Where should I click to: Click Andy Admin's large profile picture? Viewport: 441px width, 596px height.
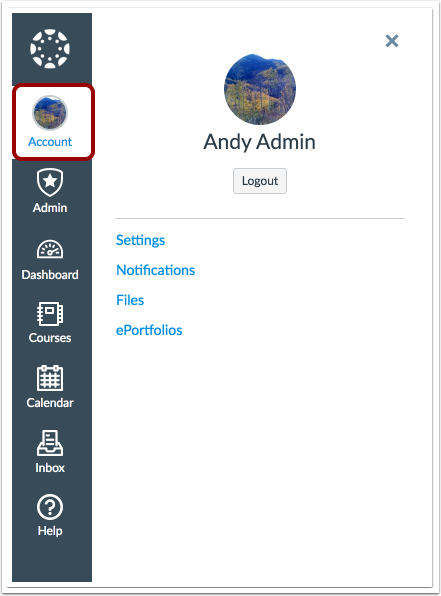tap(260, 89)
